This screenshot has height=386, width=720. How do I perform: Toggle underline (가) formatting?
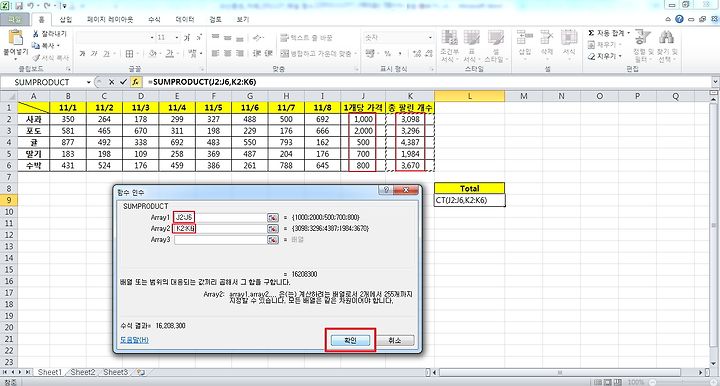click(106, 54)
